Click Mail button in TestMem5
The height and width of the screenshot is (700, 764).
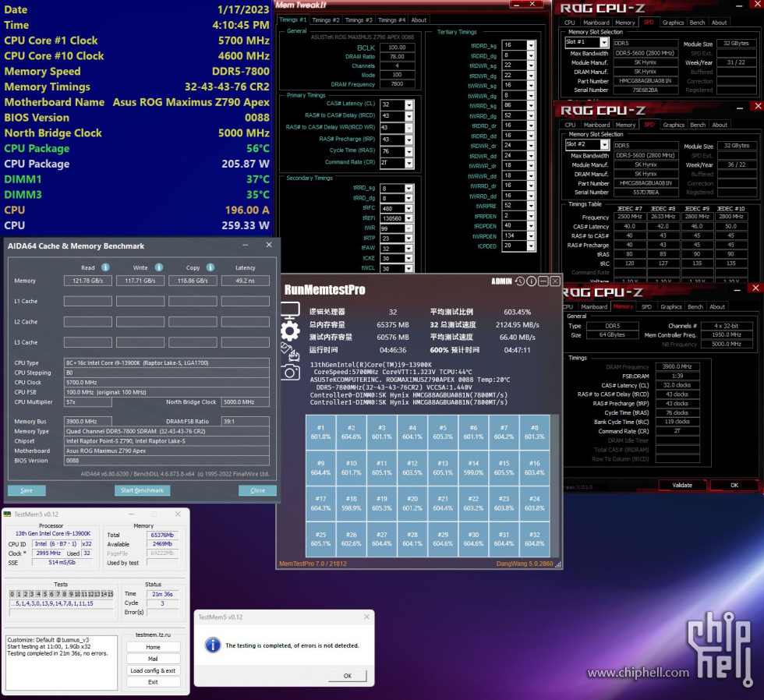click(x=153, y=659)
